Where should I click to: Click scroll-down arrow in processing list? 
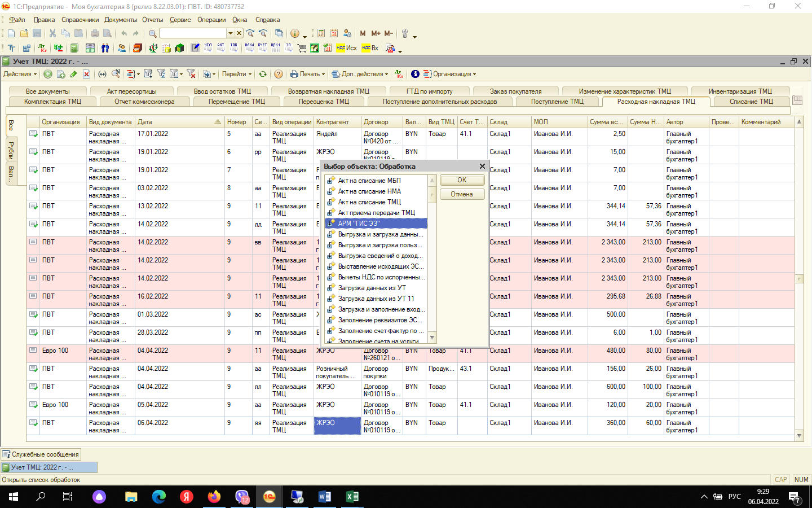433,338
